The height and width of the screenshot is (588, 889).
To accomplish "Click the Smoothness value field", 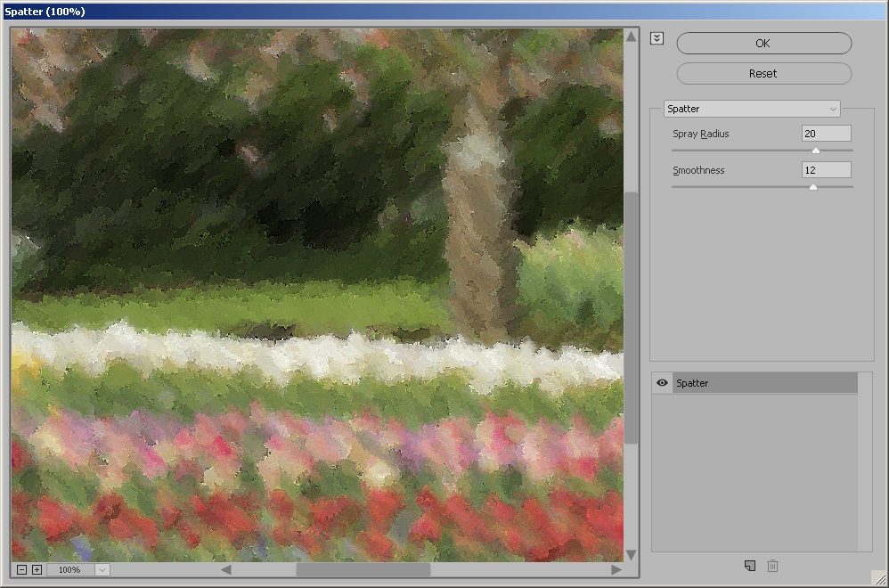I will click(825, 170).
